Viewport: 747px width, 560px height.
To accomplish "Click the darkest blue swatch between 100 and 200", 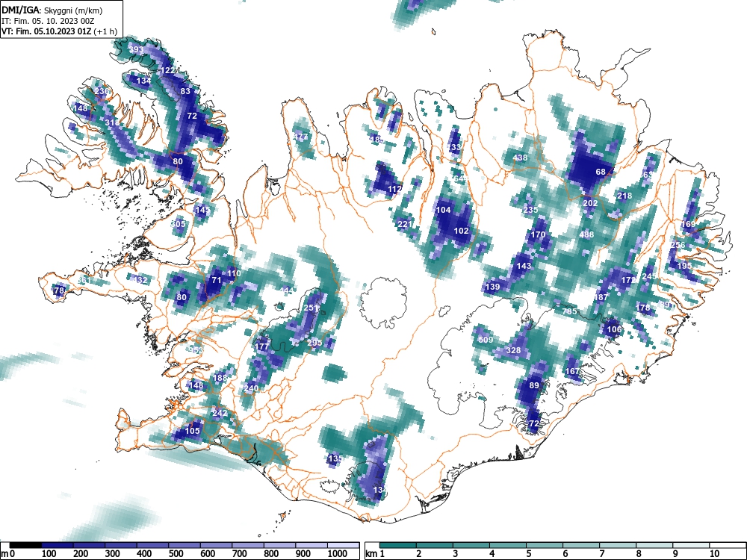I will point(58,545).
